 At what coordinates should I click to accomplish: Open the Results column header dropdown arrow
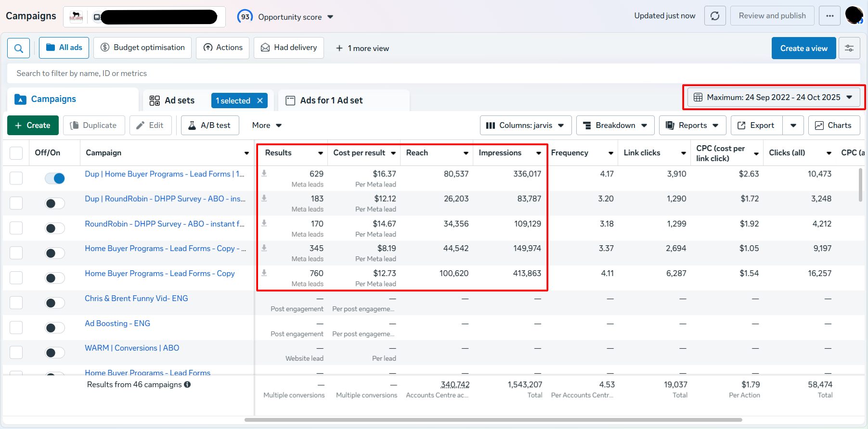(x=321, y=153)
